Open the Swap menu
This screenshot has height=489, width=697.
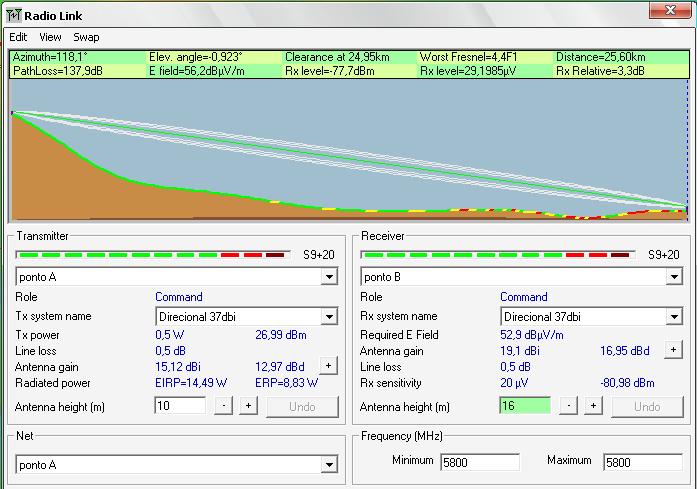[x=86, y=37]
